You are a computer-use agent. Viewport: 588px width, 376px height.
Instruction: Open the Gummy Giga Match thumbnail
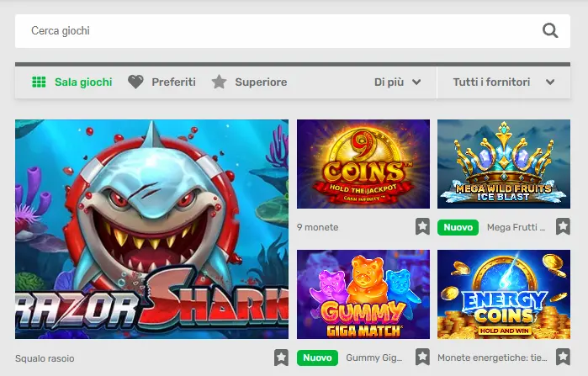363,294
